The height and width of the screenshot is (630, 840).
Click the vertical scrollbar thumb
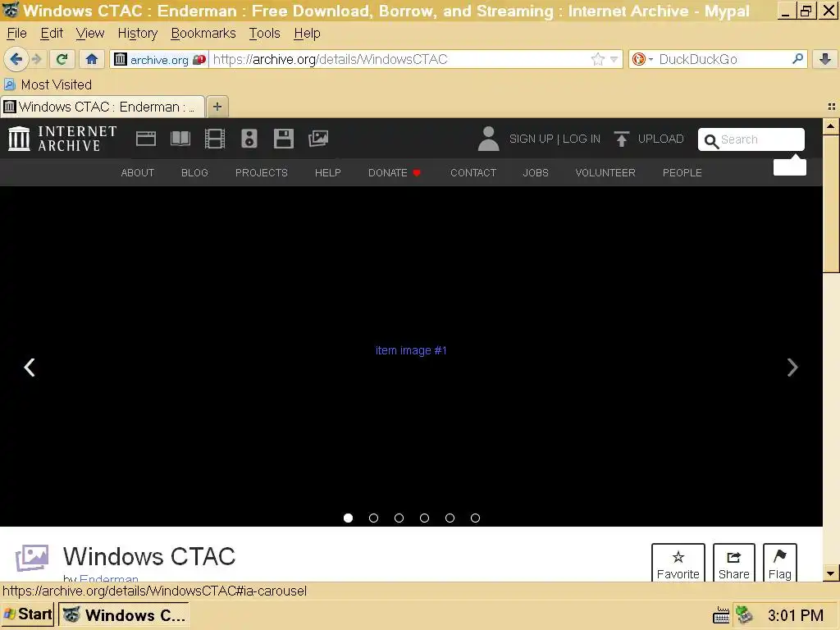[x=831, y=203]
